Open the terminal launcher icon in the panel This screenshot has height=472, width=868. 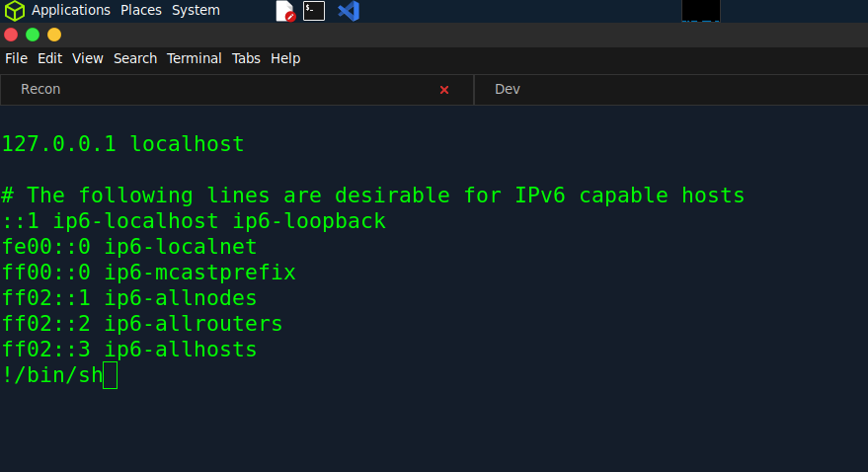click(314, 11)
